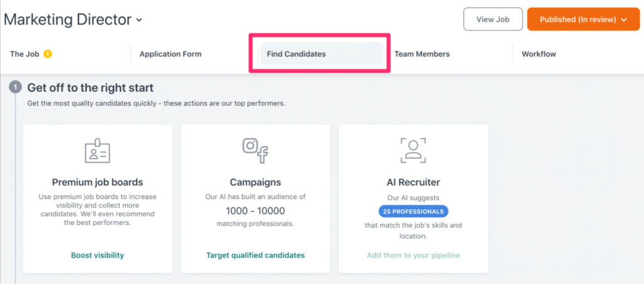The width and height of the screenshot is (644, 284).
Task: Click Target qualified candidates link
Action: [x=255, y=255]
